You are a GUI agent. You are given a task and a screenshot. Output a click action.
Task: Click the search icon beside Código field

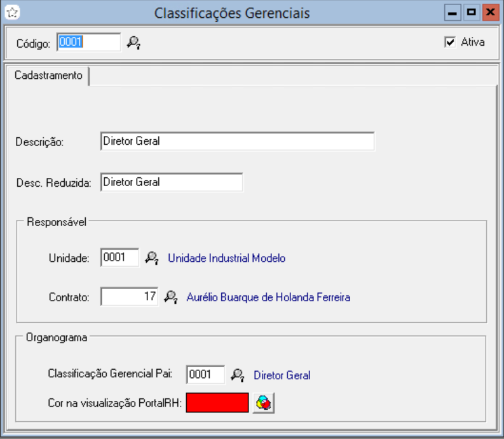pyautogui.click(x=133, y=43)
